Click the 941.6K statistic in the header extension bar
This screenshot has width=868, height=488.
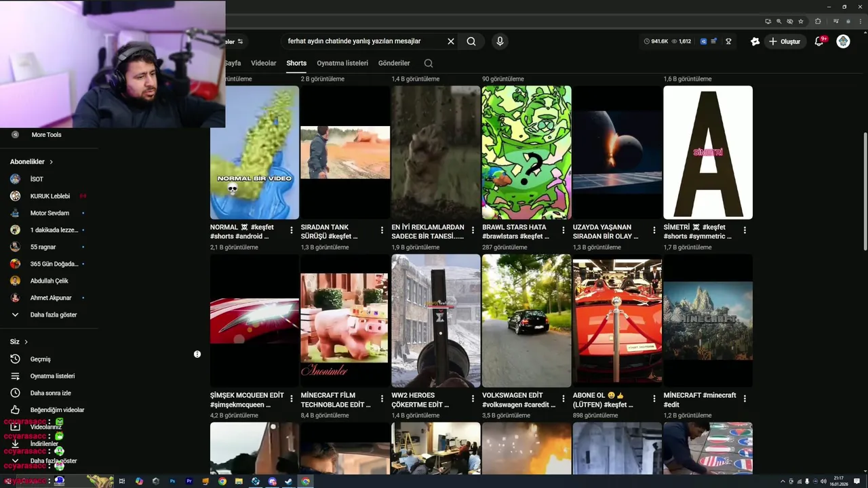tap(656, 41)
